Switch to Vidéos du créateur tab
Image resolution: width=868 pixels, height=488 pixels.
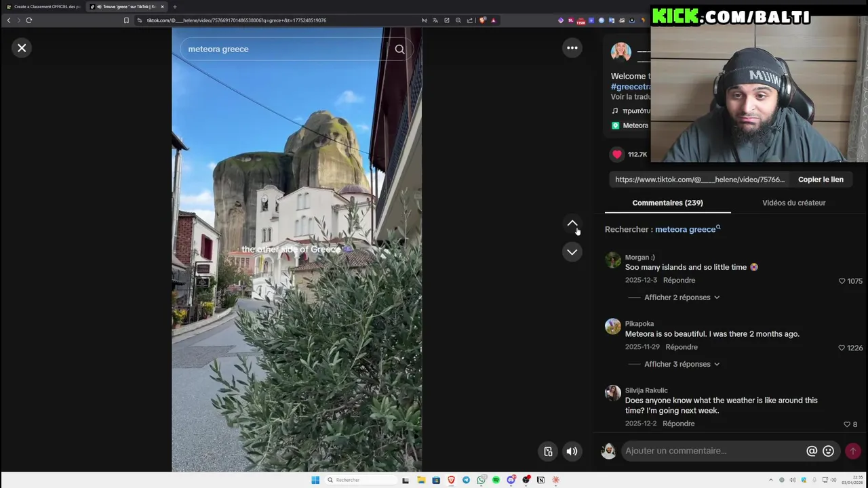tap(793, 203)
